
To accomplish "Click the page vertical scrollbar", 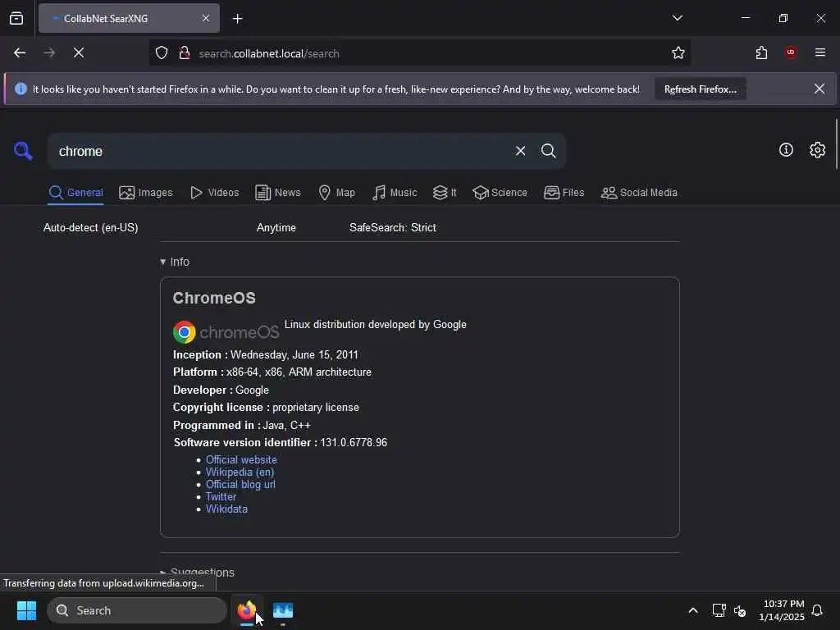I will 836,144.
